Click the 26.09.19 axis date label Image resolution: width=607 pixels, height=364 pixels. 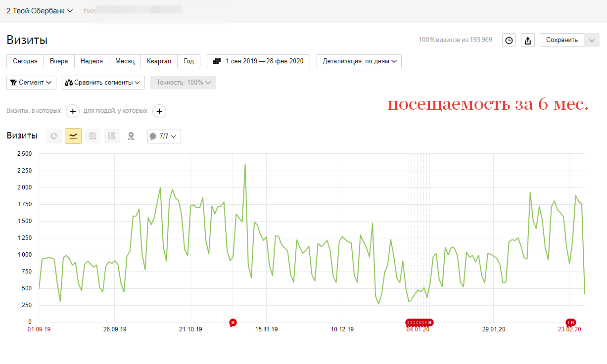pos(114,329)
